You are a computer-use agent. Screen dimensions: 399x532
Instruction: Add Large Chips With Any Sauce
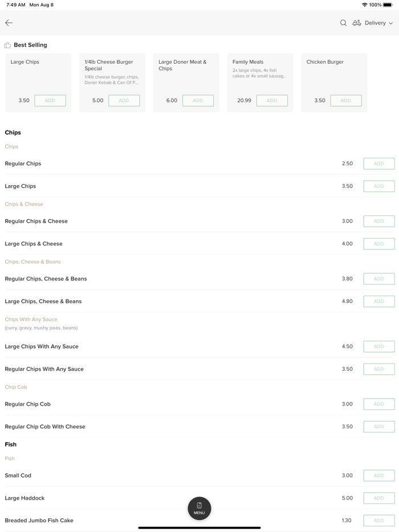tap(379, 346)
